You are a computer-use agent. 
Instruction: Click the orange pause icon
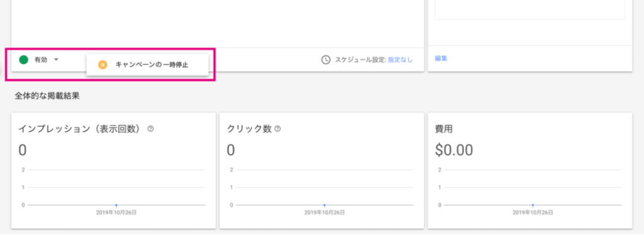point(103,65)
